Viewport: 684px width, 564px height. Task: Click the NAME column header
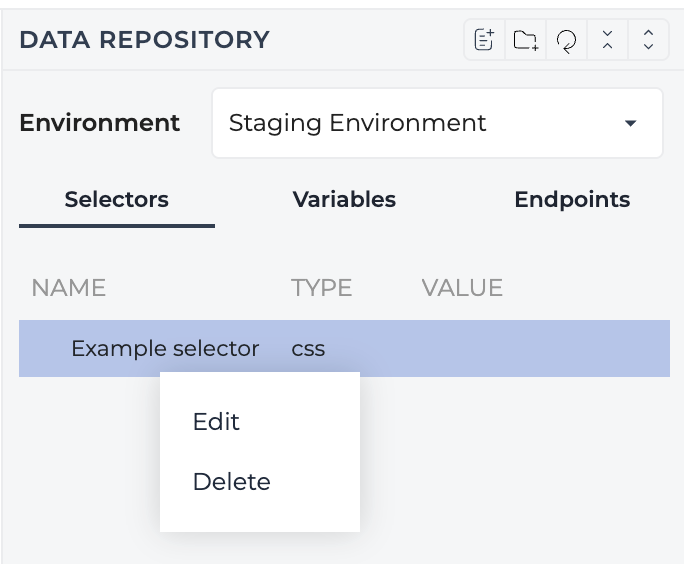coord(68,288)
